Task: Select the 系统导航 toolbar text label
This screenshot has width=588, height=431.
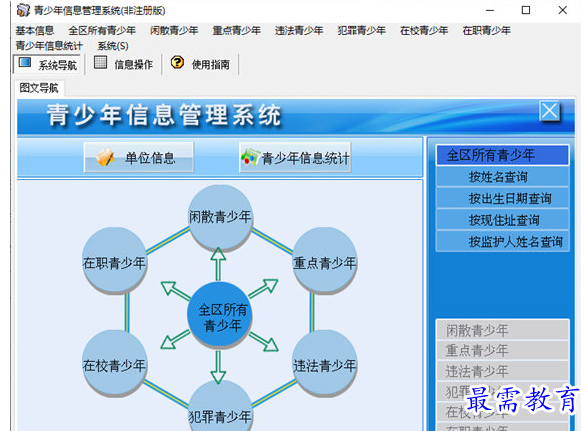Action: pyautogui.click(x=57, y=65)
